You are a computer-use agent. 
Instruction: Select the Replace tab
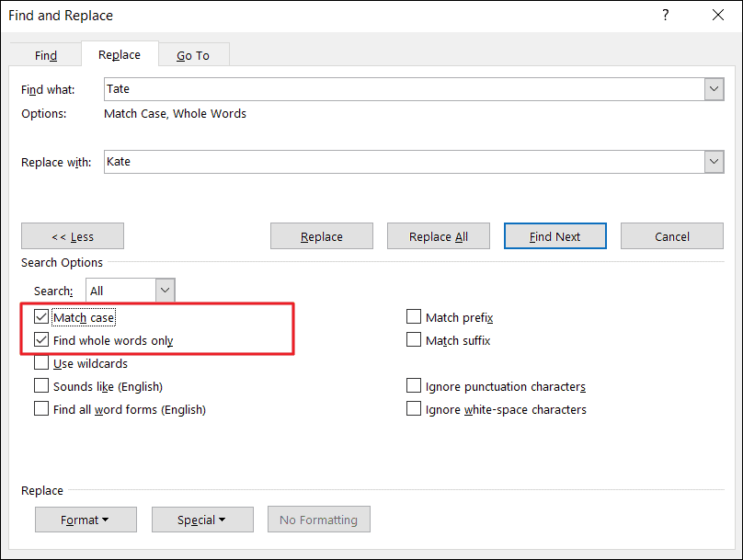click(119, 54)
